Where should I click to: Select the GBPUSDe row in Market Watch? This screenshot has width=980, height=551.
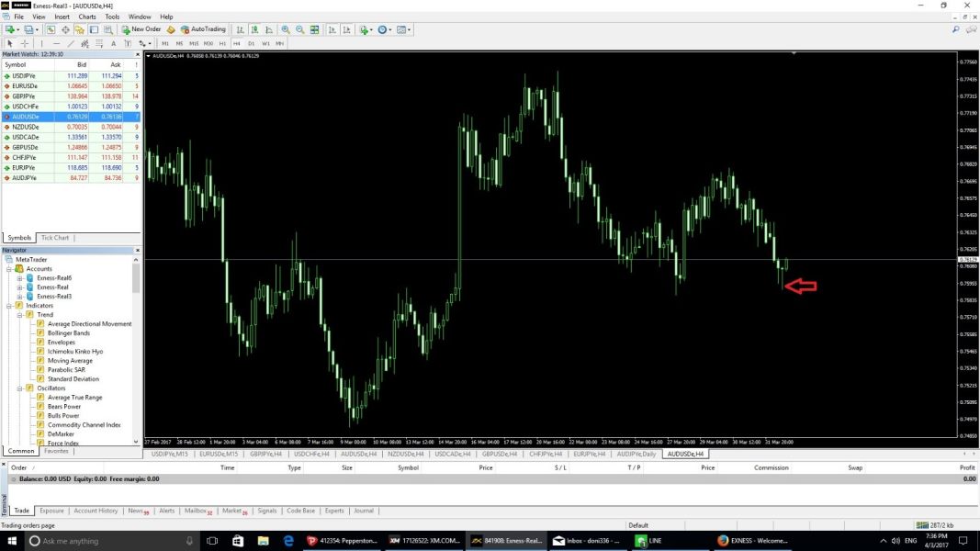click(26, 147)
